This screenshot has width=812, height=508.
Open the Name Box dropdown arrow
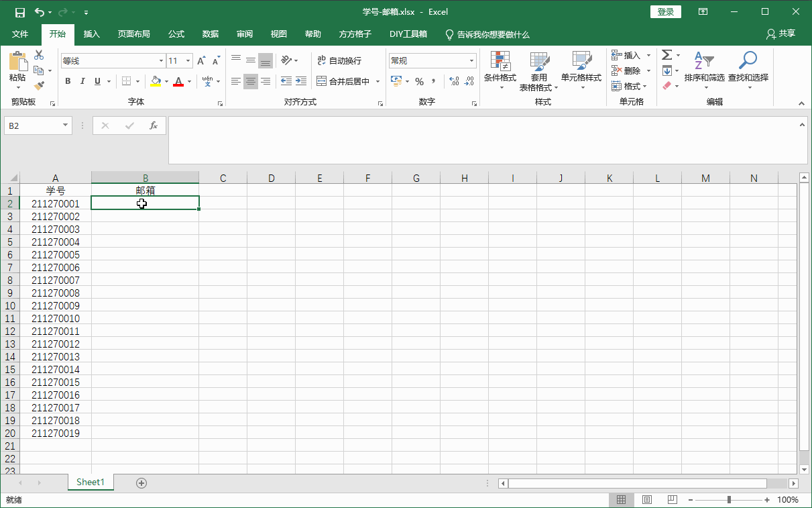(65, 125)
